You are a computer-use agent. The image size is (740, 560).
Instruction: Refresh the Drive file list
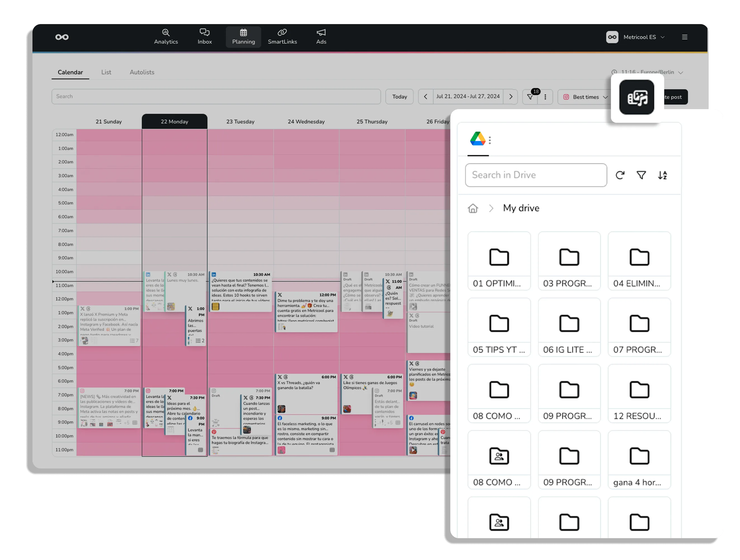click(620, 175)
